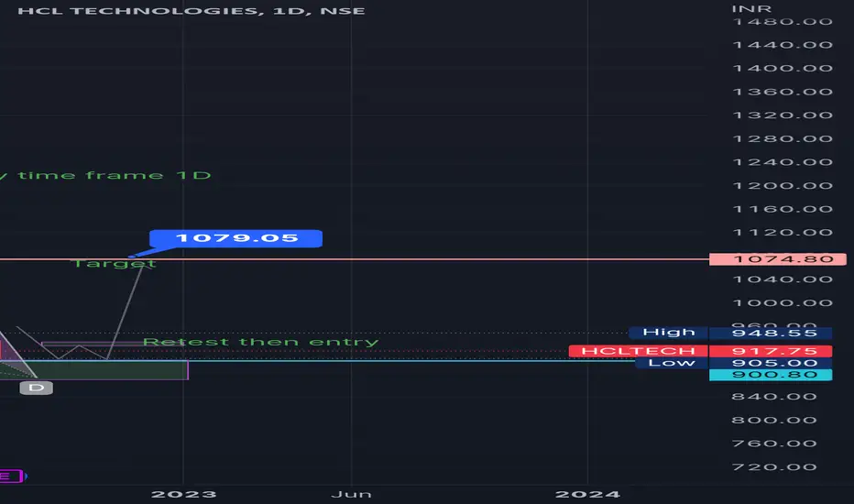854x504 pixels.
Task: Click the 917.75 last price label
Action: click(x=771, y=351)
